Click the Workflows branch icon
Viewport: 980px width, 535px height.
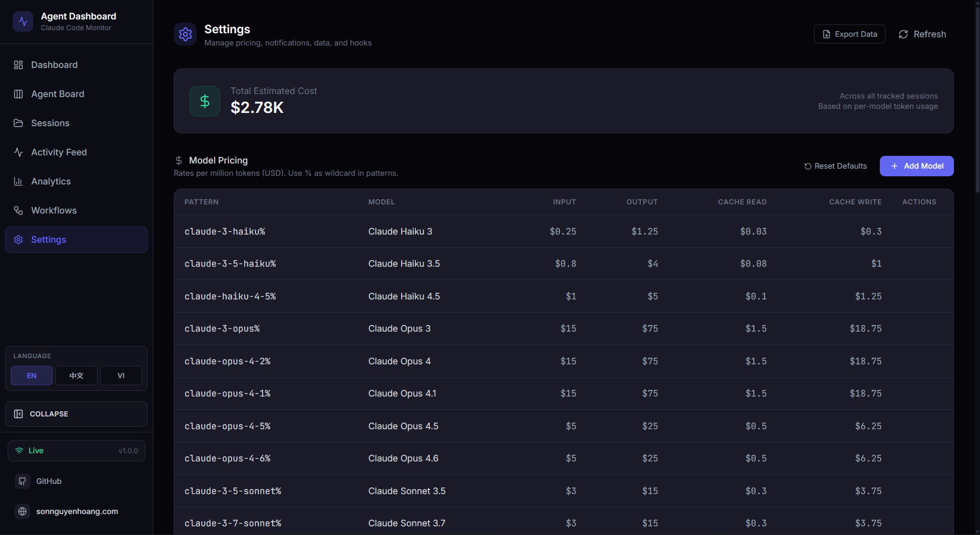click(18, 210)
